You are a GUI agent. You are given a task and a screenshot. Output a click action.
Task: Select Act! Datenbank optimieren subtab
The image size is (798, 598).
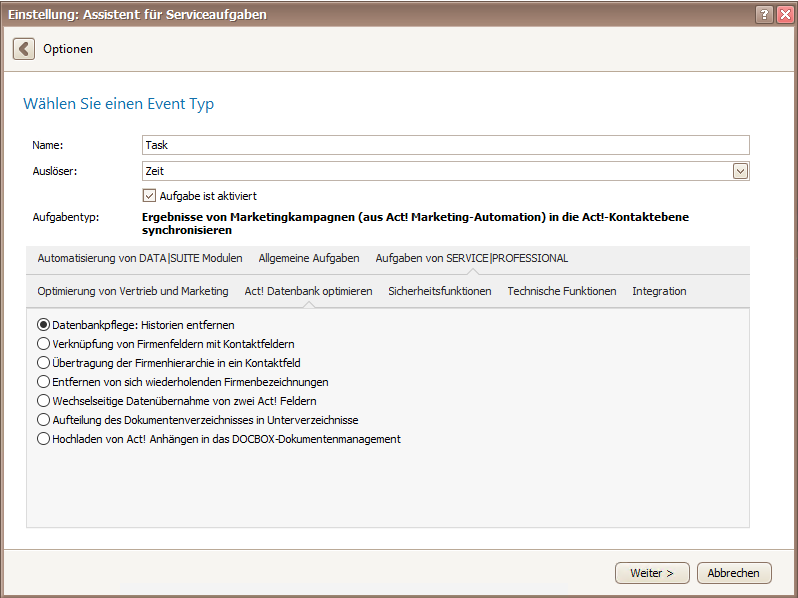click(308, 291)
